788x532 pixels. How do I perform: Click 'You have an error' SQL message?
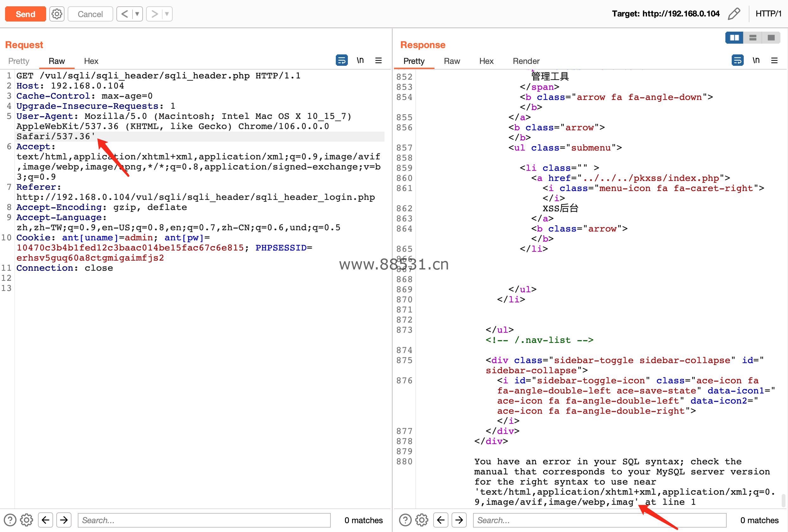[x=624, y=482]
